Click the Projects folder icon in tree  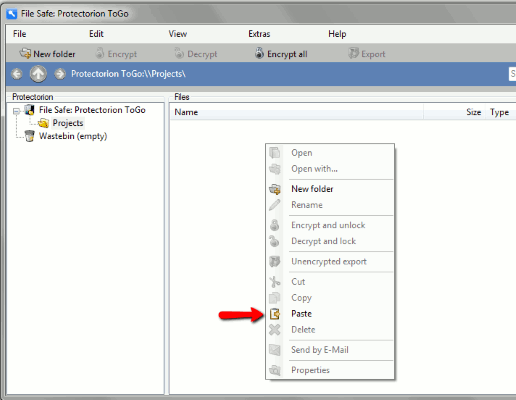point(43,123)
